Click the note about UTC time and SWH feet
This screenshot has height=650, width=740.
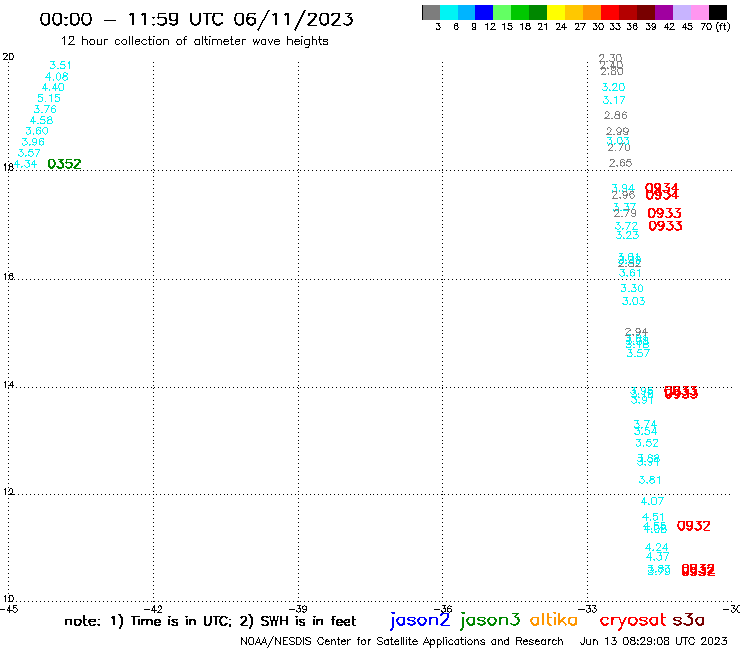[x=210, y=621]
